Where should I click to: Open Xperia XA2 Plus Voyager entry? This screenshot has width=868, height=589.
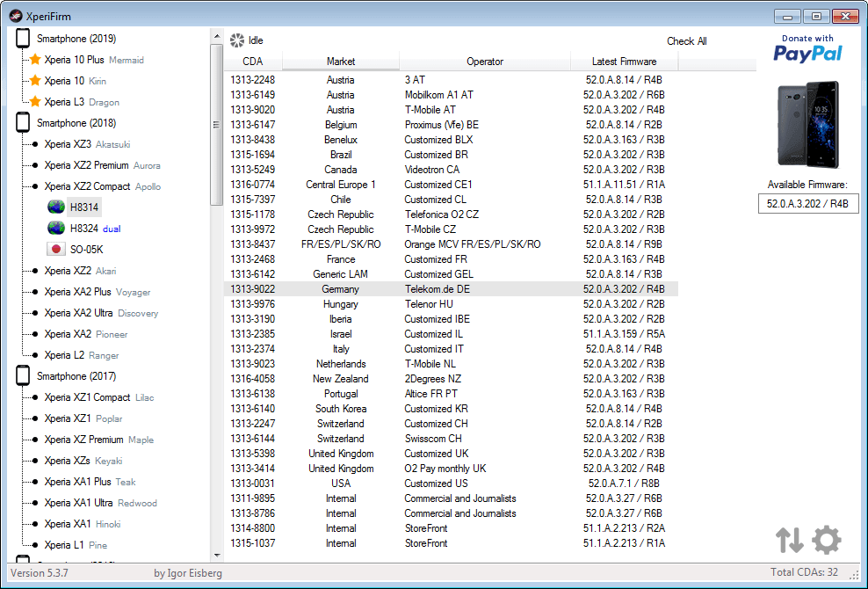click(98, 292)
